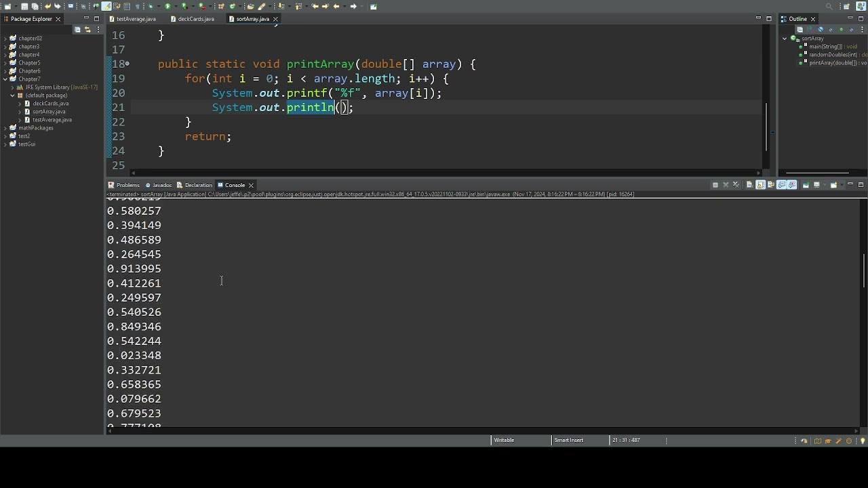
Task: Click the Back navigation arrow in toolbar
Action: coord(336,6)
